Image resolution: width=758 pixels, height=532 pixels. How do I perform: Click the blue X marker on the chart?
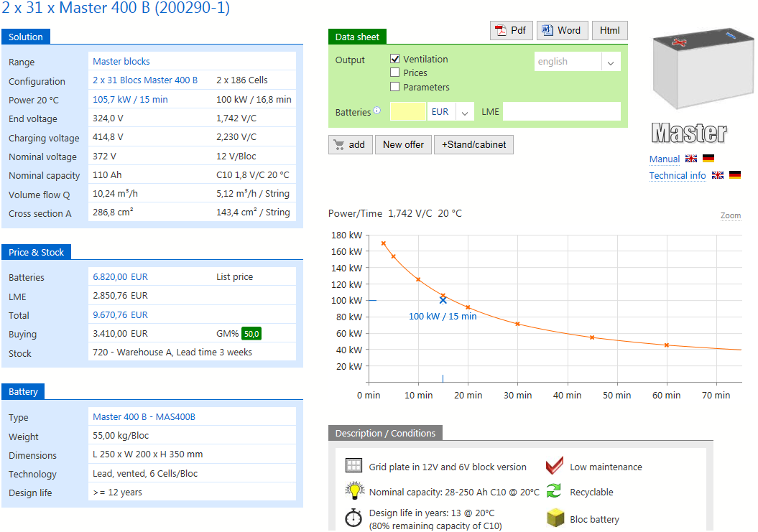[x=443, y=300]
